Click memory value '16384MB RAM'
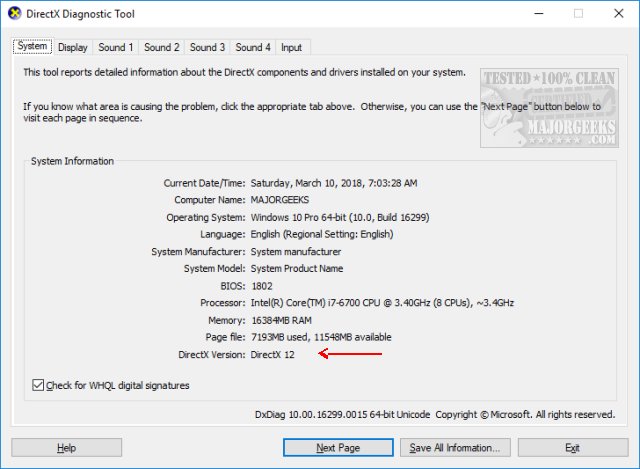The width and height of the screenshot is (640, 469). (x=281, y=320)
